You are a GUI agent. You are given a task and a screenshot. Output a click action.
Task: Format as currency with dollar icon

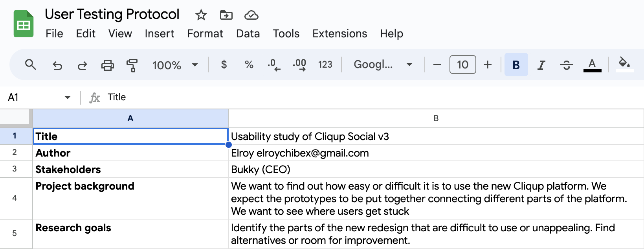click(x=224, y=65)
